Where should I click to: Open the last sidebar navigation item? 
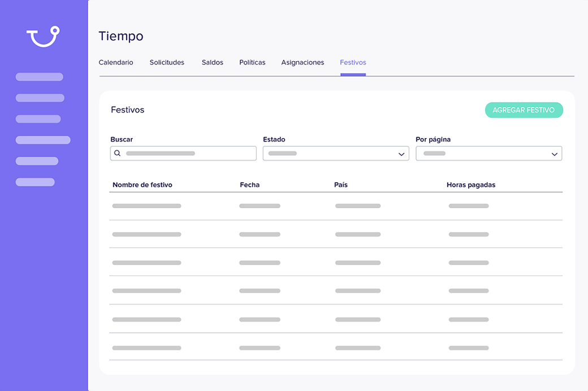[x=35, y=182]
